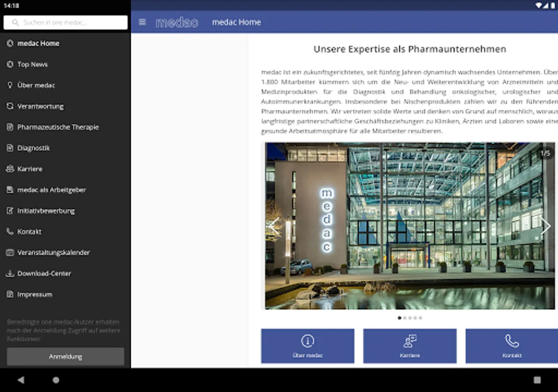Click the Kontakt tile button
The image size is (558, 392).
pyautogui.click(x=512, y=346)
